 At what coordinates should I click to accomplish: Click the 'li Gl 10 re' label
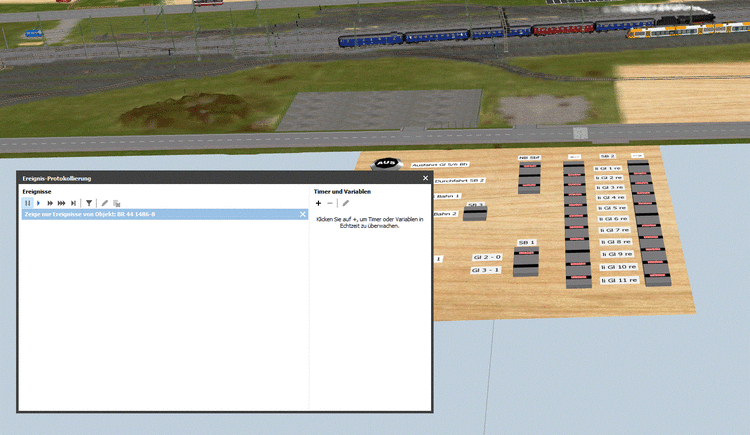[x=618, y=267]
